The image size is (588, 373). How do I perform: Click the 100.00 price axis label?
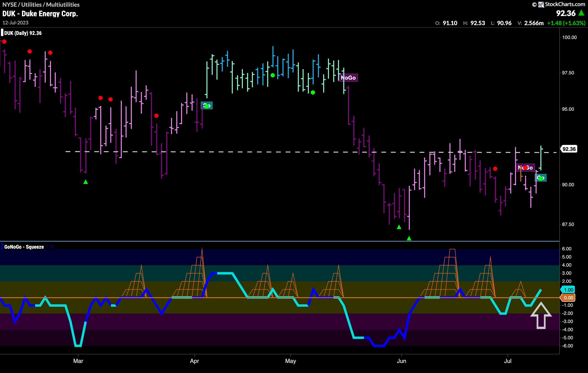click(569, 37)
